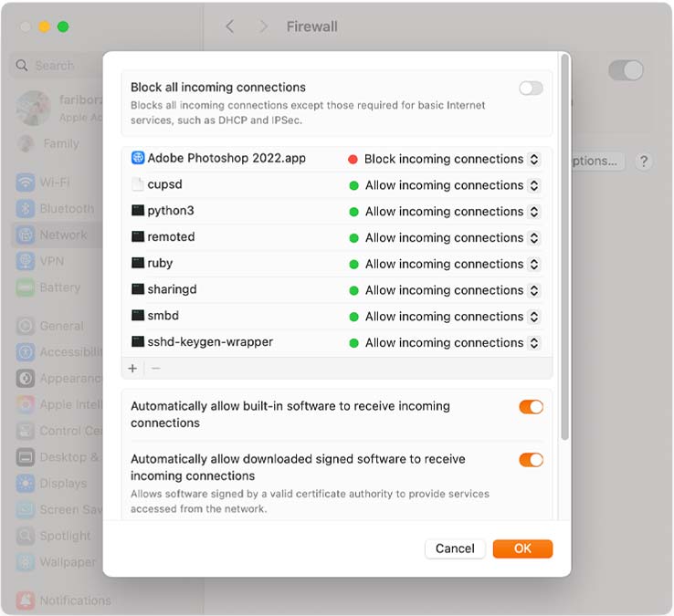
Task: Click the back arrow in Firewall header
Action: tap(230, 26)
